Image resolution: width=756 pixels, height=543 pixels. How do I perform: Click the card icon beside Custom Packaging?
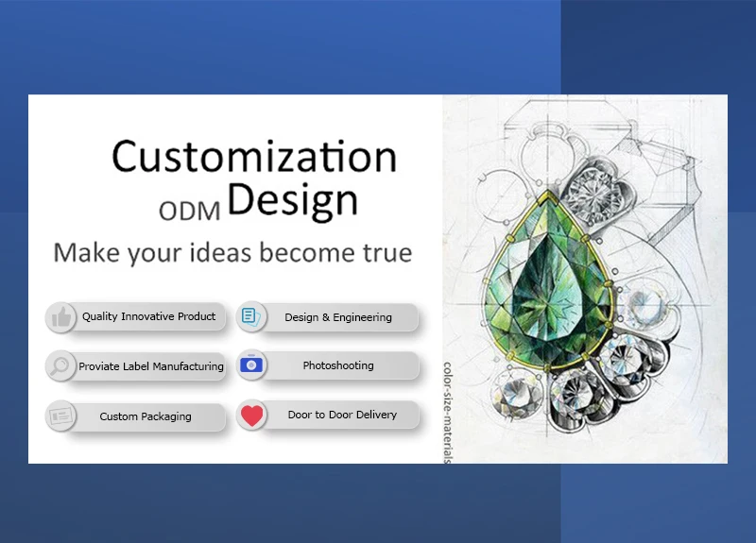pos(60,416)
